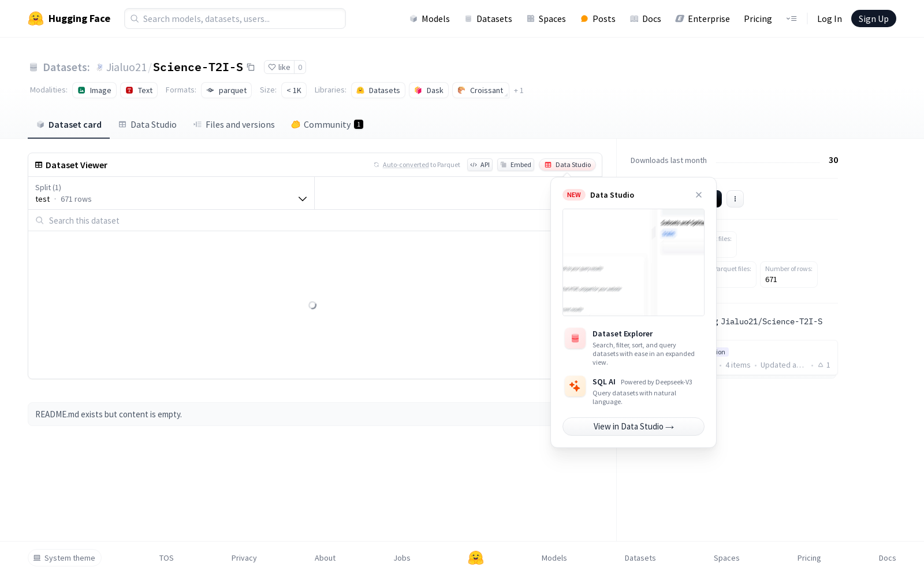Switch to the Dataset card tab
This screenshot has width=924, height=578.
coord(69,124)
